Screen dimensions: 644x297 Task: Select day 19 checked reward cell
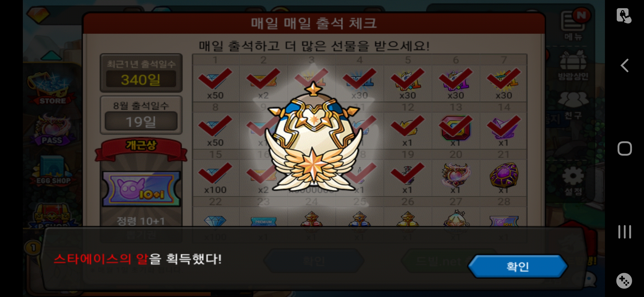(x=408, y=178)
